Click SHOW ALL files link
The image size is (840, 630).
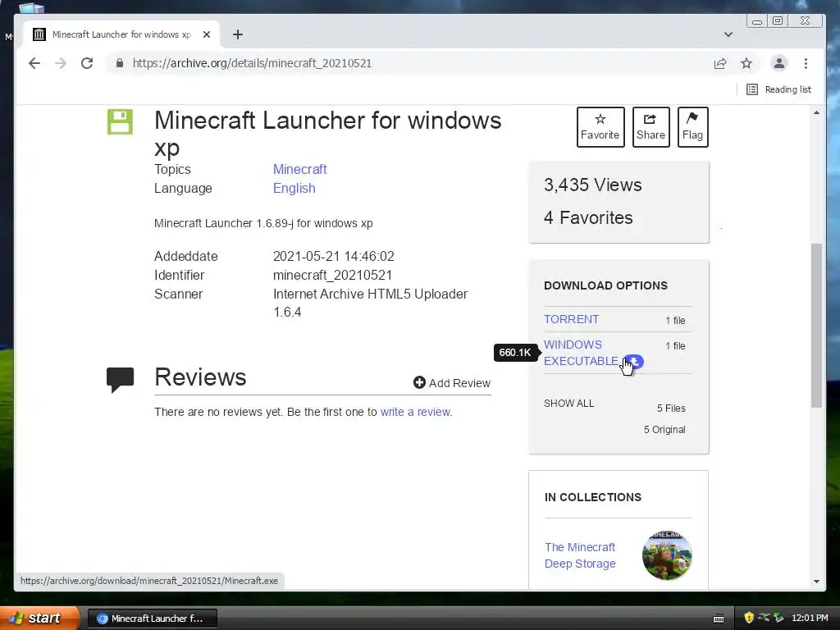[x=569, y=404]
